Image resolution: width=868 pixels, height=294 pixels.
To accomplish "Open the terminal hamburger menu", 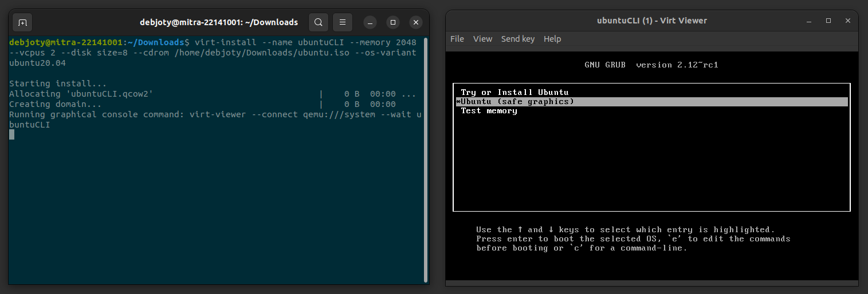I will coord(343,22).
